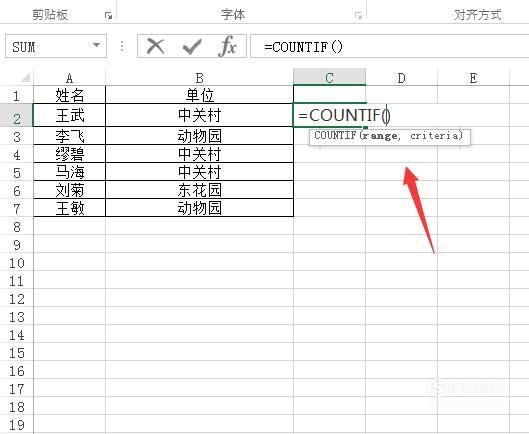Click cell containing 马海
The image size is (529, 434).
tap(69, 172)
